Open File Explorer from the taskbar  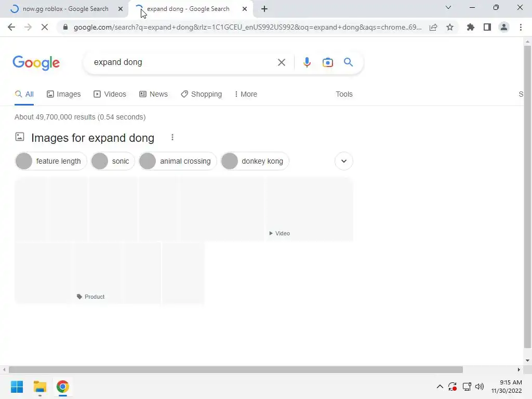click(39, 387)
